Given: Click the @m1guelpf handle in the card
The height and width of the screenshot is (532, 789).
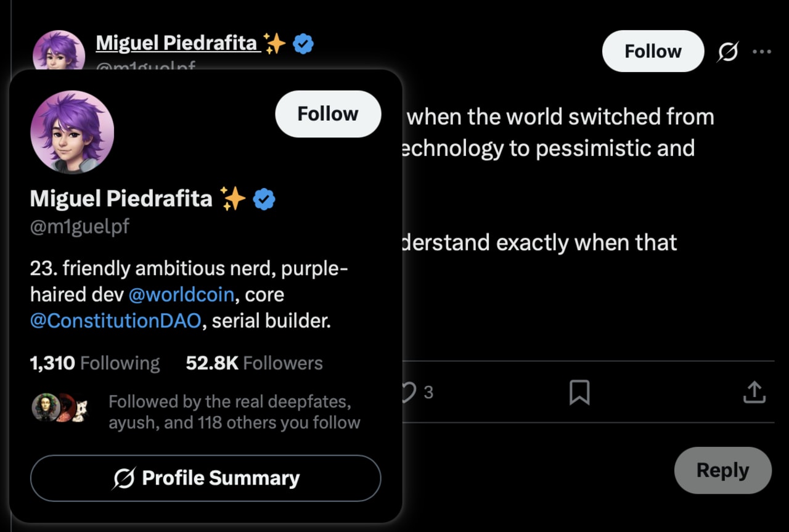Looking at the screenshot, I should click(x=80, y=226).
